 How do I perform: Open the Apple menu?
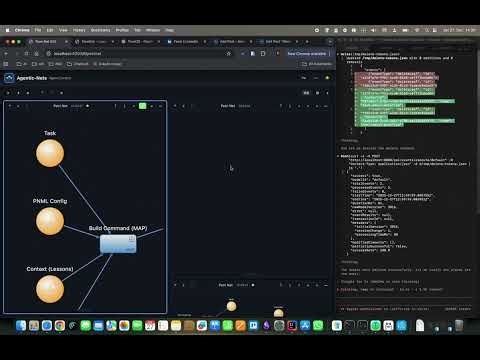pos(7,30)
